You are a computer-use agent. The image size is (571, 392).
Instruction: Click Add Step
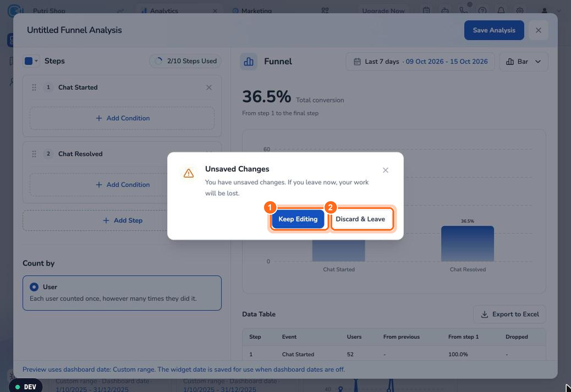(x=122, y=220)
